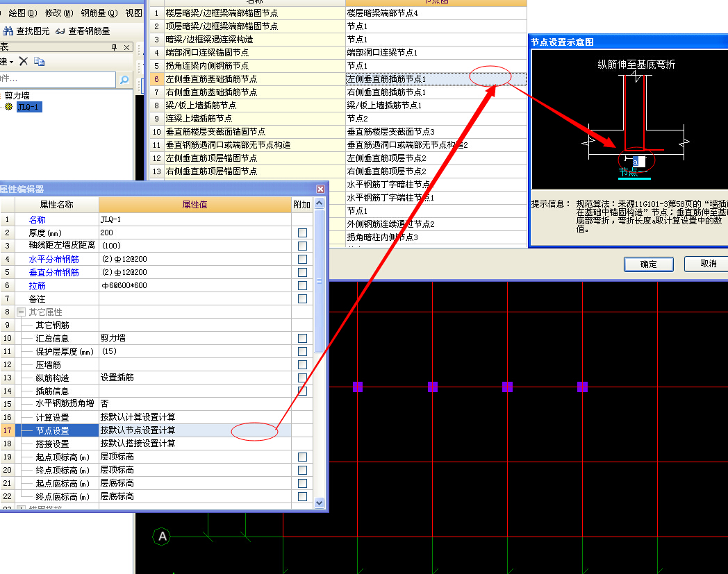Click the 取消 button
Image resolution: width=728 pixels, height=574 pixels.
pyautogui.click(x=708, y=264)
